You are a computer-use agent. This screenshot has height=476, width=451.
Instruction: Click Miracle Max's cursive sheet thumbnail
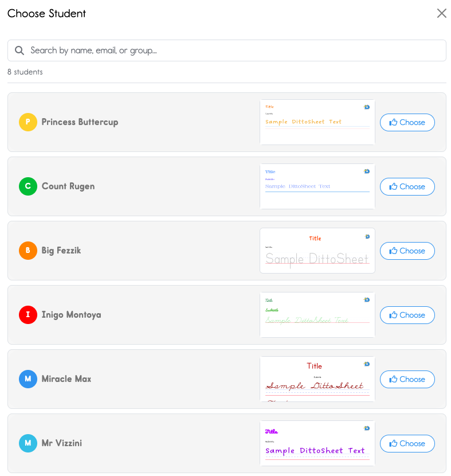click(x=317, y=379)
